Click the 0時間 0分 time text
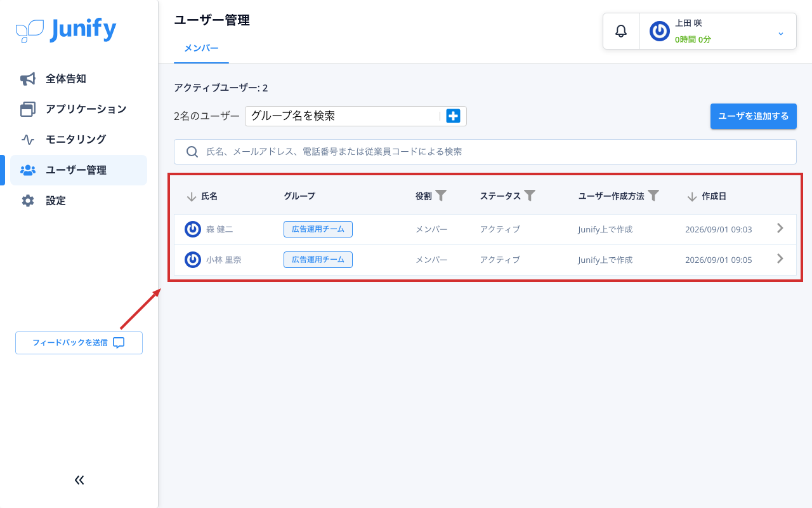The image size is (812, 508). [x=693, y=39]
